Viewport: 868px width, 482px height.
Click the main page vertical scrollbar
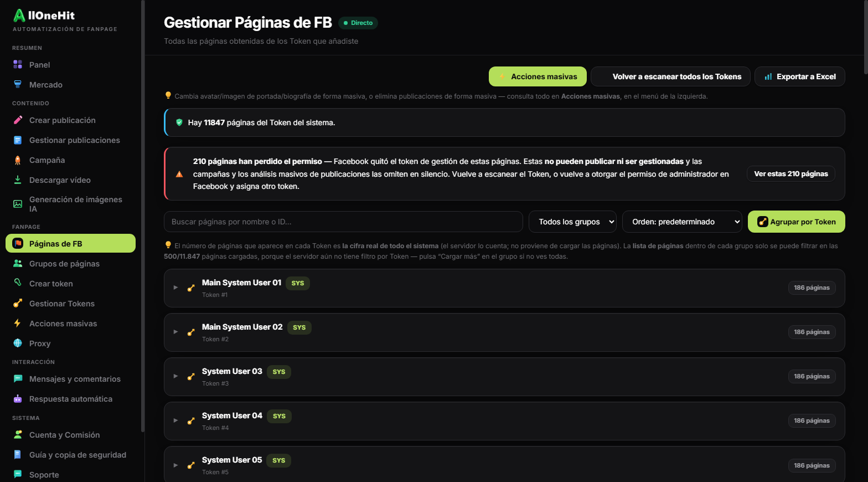pos(866,37)
